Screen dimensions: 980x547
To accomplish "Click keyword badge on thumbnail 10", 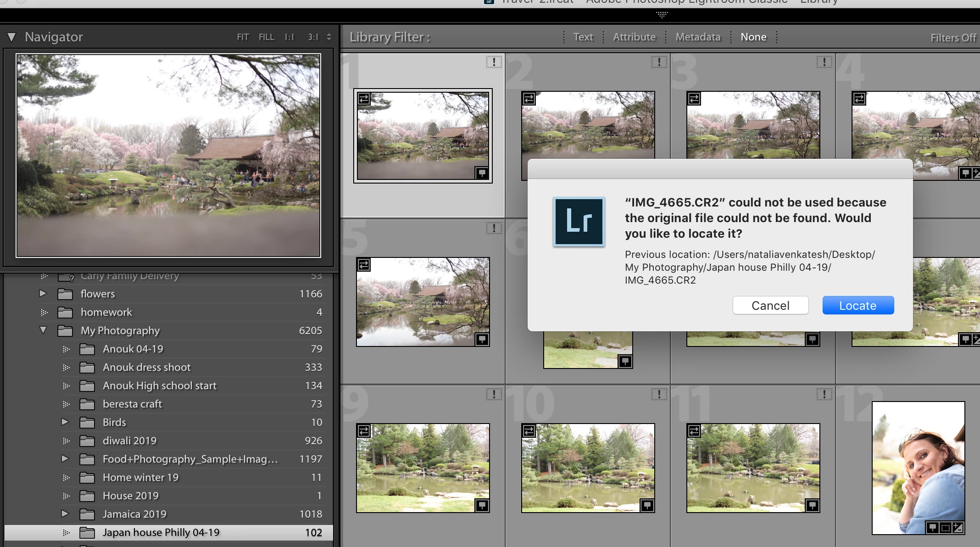I will (647, 506).
